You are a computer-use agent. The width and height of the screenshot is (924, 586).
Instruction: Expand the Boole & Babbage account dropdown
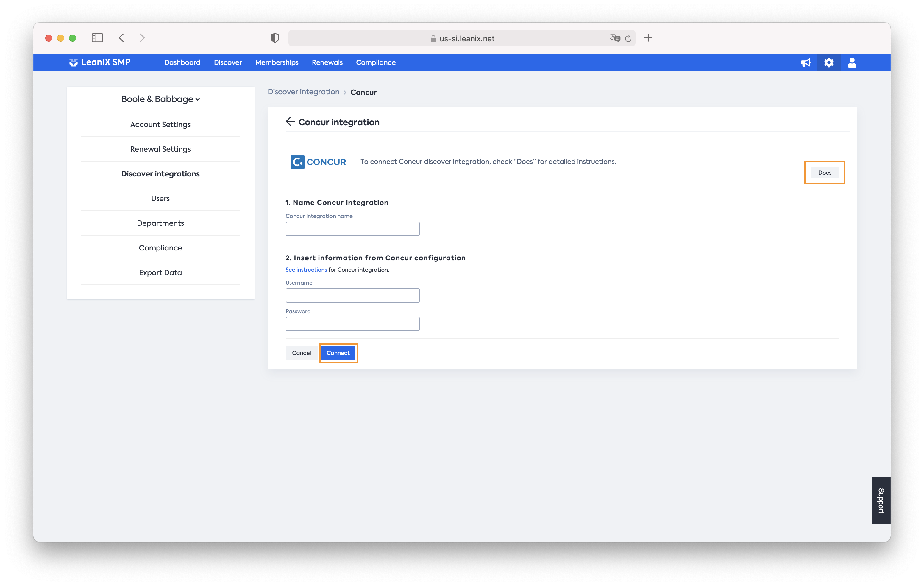(x=160, y=99)
